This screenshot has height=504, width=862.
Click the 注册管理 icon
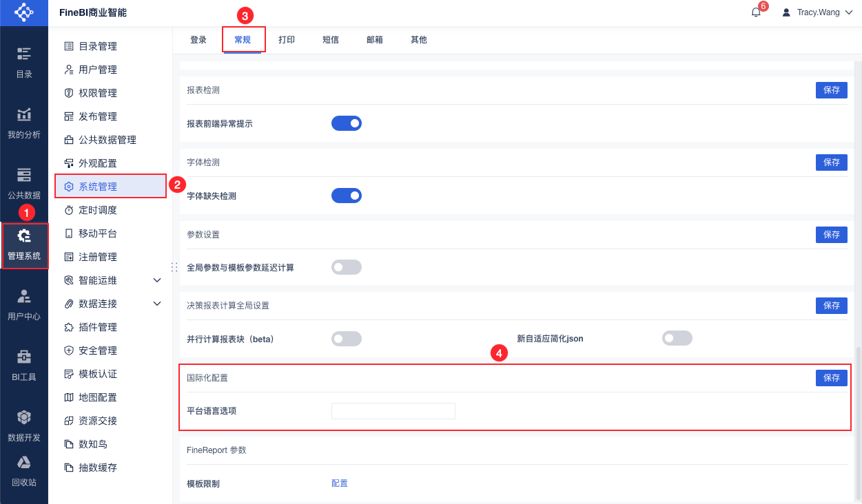pos(68,257)
